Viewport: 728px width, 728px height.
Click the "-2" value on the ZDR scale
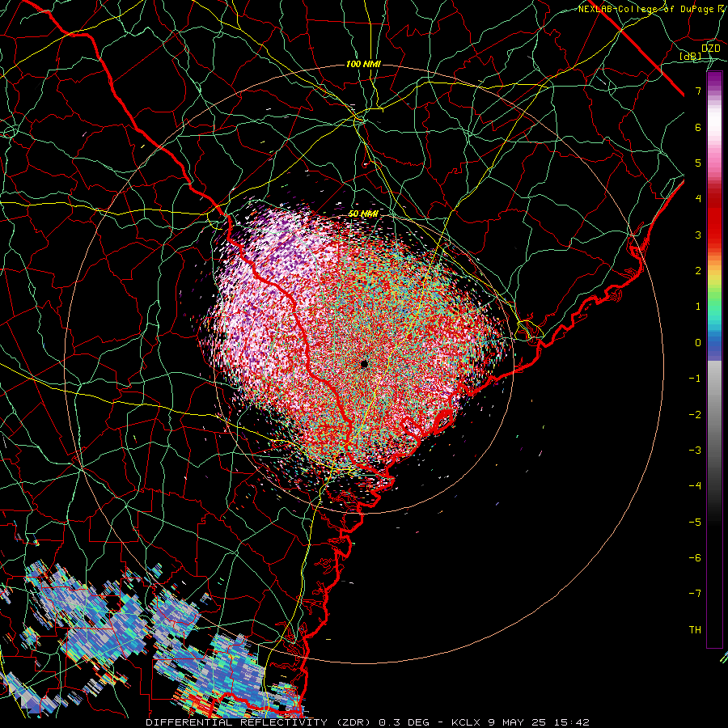(695, 415)
